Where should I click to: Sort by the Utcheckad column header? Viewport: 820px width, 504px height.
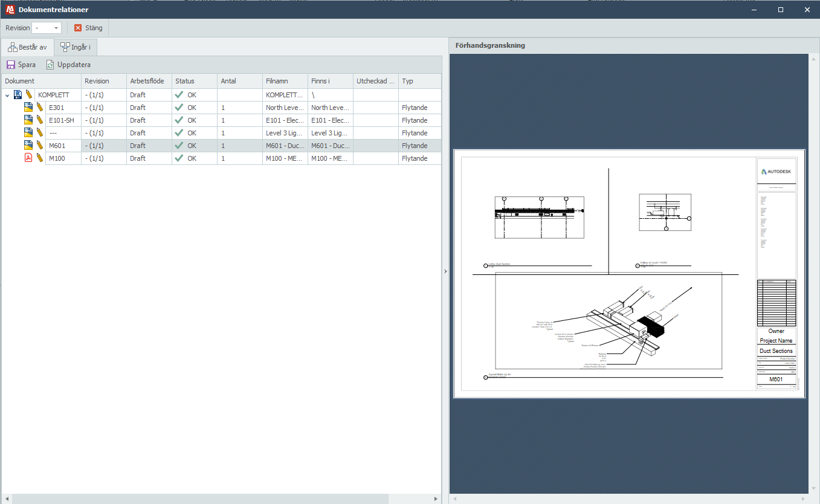pyautogui.click(x=376, y=81)
